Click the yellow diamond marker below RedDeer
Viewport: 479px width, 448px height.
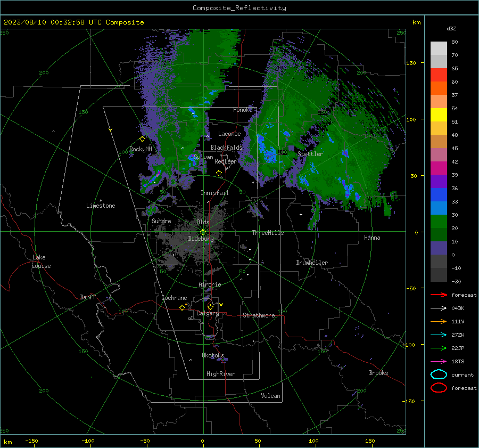point(219,173)
